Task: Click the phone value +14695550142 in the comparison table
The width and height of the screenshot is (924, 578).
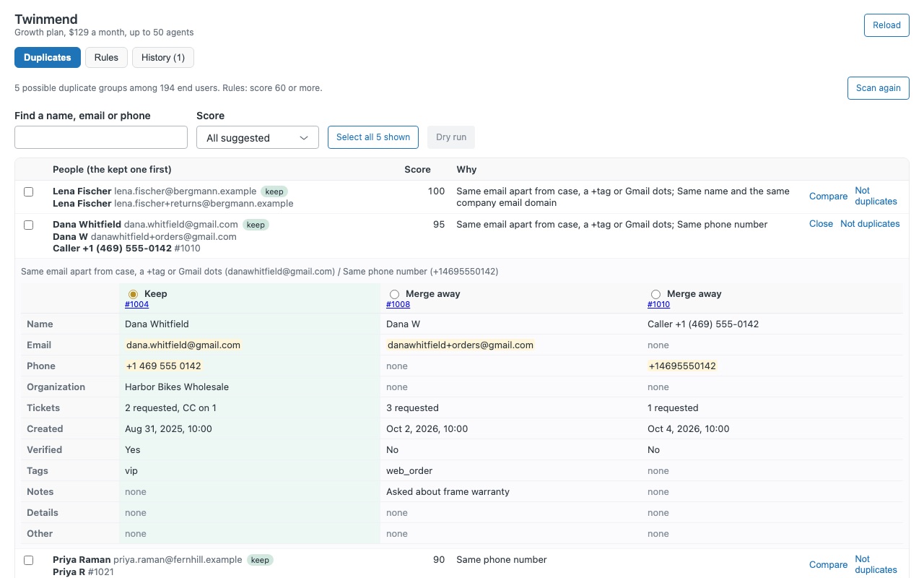Action: pos(682,366)
